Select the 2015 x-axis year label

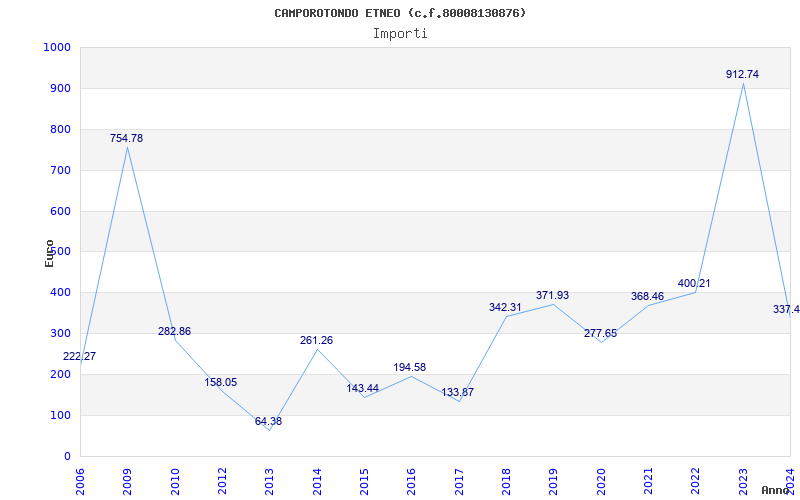[364, 481]
